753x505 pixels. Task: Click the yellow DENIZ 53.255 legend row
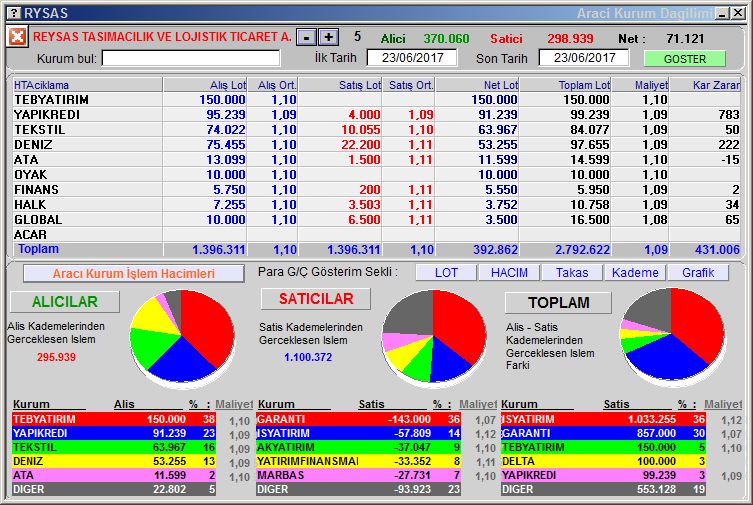click(114, 461)
